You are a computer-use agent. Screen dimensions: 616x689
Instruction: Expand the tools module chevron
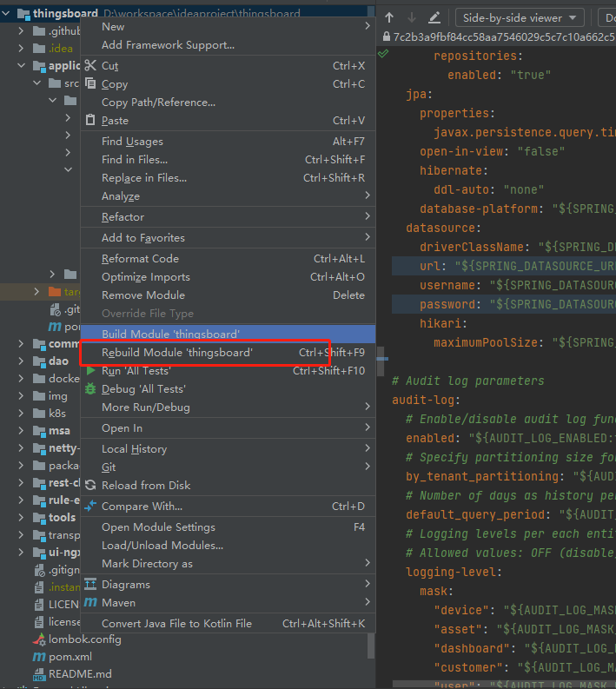(21, 518)
